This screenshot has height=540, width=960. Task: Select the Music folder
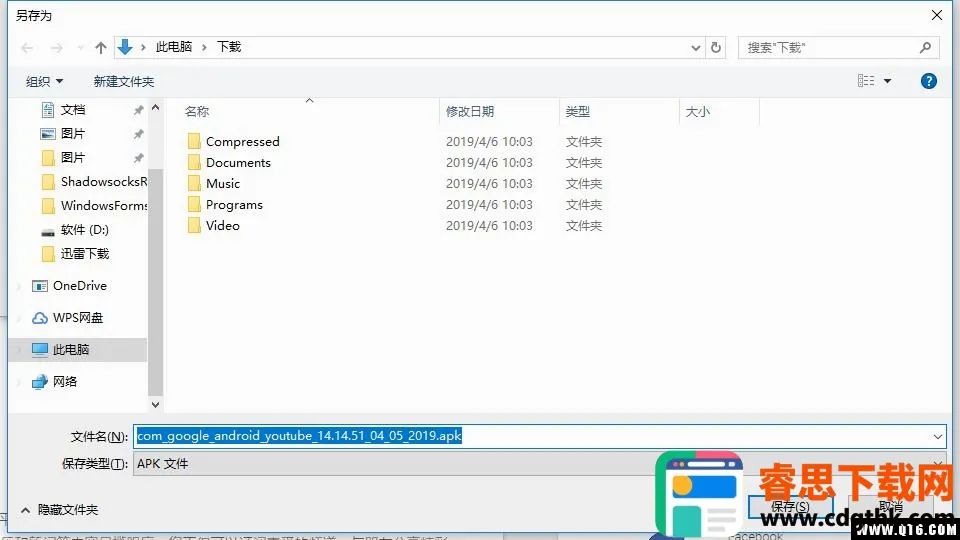(x=223, y=184)
